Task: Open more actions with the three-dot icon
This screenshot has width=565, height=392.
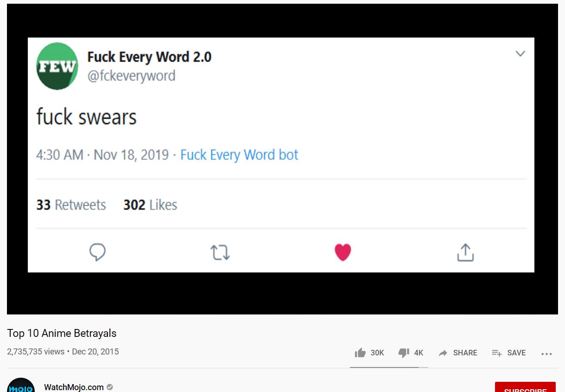Action: point(547,354)
